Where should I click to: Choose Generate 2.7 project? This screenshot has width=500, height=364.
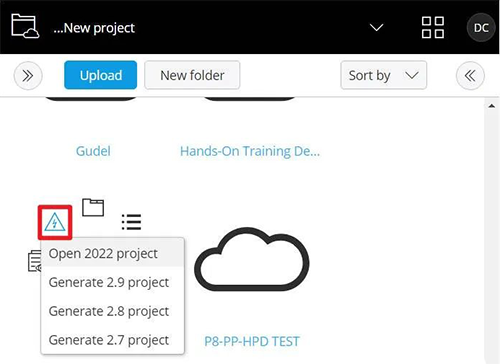(113, 340)
